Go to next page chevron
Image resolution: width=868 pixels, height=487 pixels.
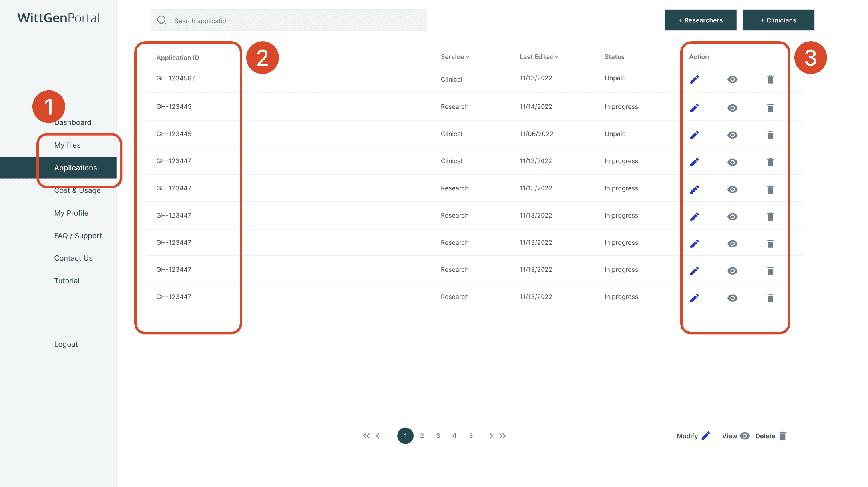pyautogui.click(x=491, y=436)
